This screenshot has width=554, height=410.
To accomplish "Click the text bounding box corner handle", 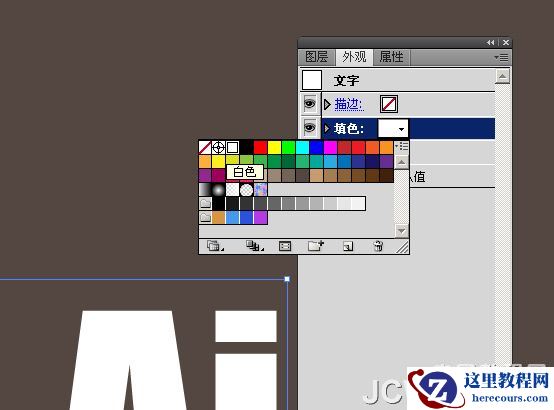I will click(x=287, y=279).
